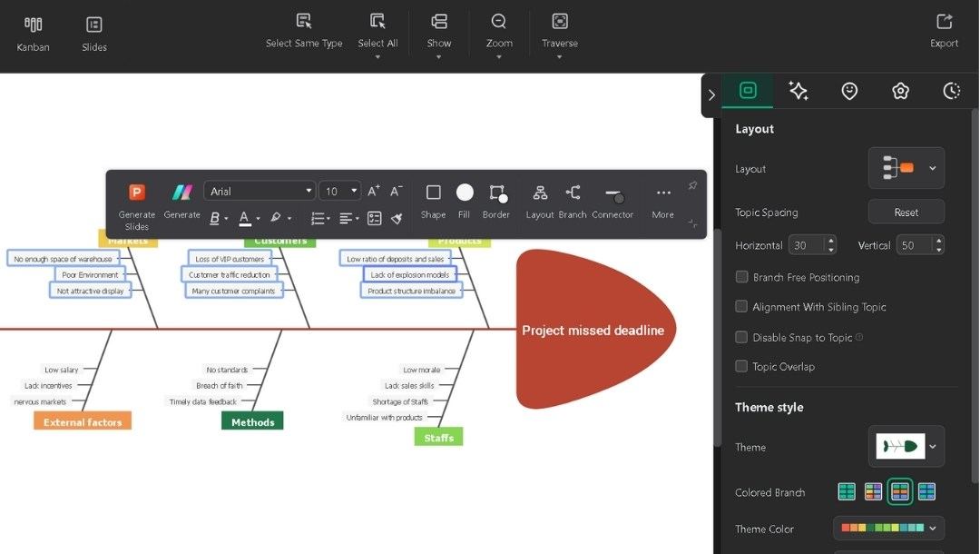
Task: Click the sparkles AI panel icon
Action: tap(798, 90)
